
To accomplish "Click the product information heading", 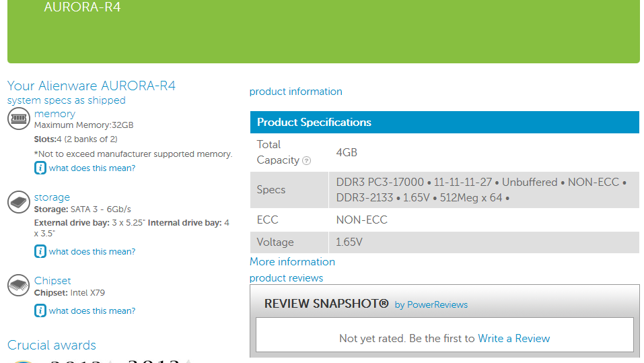I will [x=295, y=92].
